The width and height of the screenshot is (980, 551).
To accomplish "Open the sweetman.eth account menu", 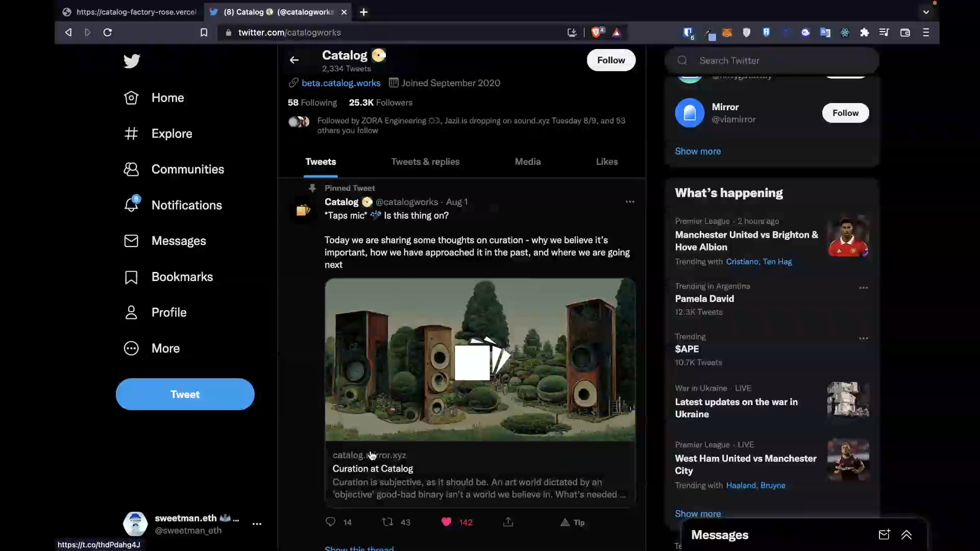I will coord(257,524).
